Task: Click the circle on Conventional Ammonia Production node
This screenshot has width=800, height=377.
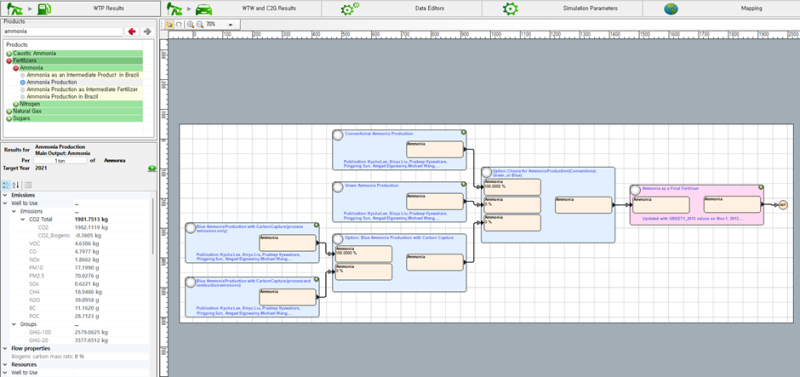Action: pyautogui.click(x=337, y=135)
